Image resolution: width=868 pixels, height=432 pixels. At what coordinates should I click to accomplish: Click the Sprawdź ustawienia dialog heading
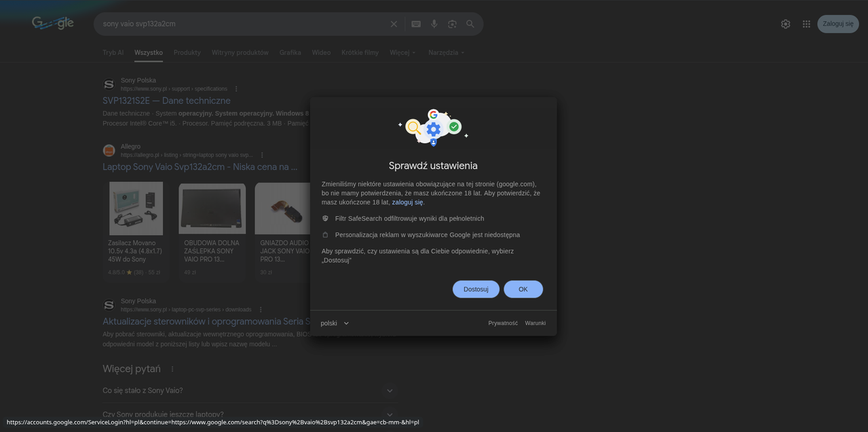coord(433,166)
